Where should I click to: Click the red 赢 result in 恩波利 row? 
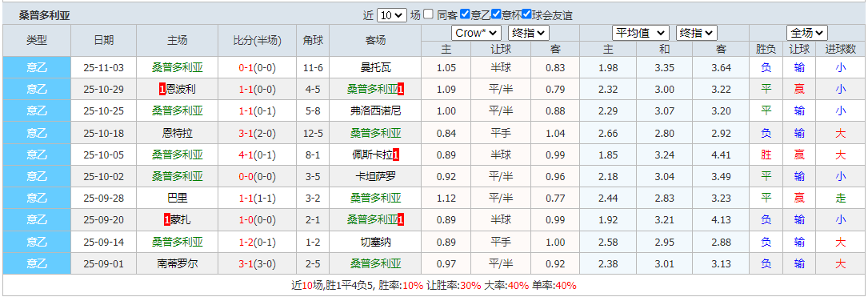click(800, 90)
